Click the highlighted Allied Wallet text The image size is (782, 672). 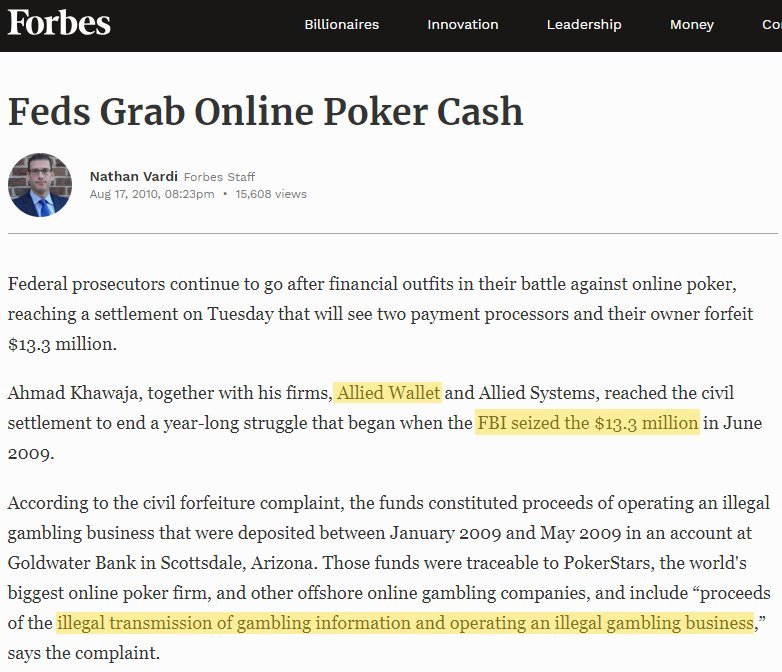tap(388, 393)
